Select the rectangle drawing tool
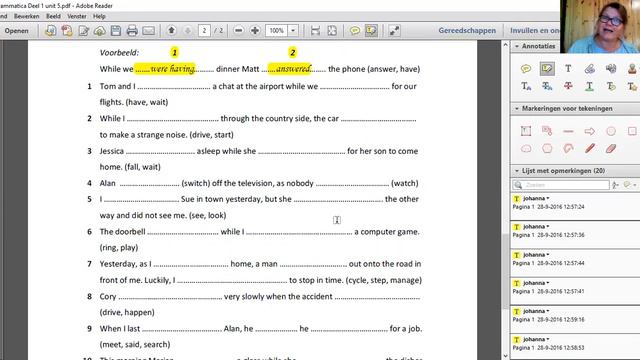This screenshot has height=360, width=640. click(632, 131)
